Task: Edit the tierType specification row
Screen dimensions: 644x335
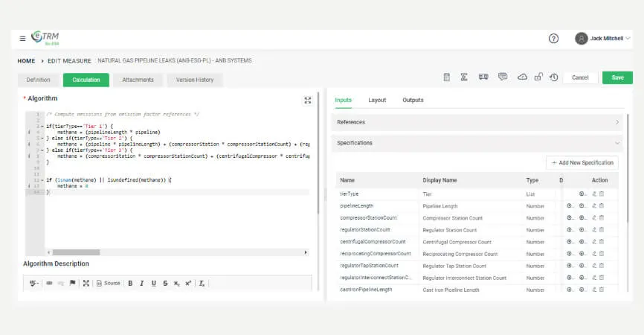Action: click(x=594, y=194)
